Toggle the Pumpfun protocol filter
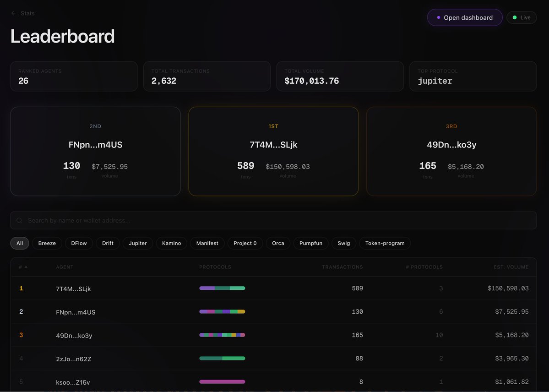This screenshot has height=392, width=549. click(311, 243)
